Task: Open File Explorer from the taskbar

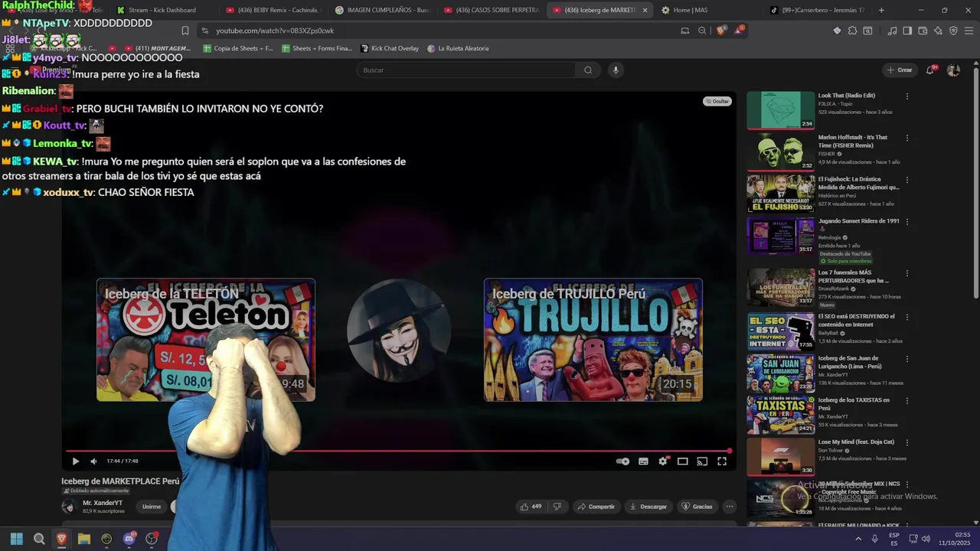Action: point(84,539)
